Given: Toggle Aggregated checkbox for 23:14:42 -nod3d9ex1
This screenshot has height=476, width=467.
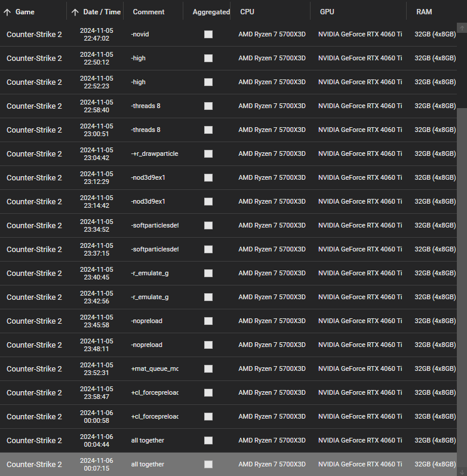Looking at the screenshot, I should [208, 202].
